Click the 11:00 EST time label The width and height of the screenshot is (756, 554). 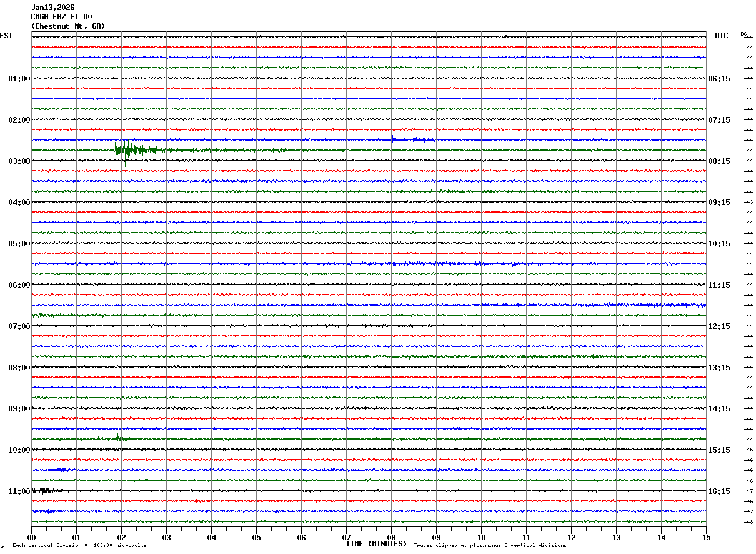coord(19,491)
